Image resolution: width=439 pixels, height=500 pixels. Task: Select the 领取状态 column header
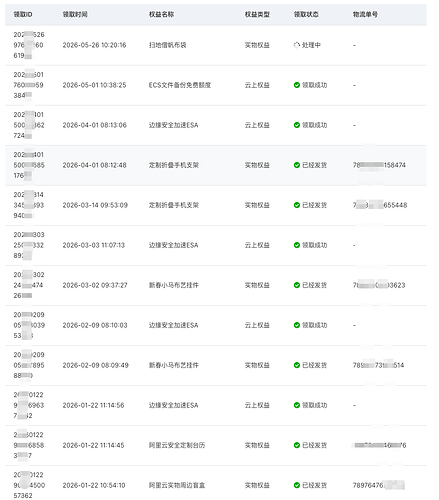coord(306,14)
